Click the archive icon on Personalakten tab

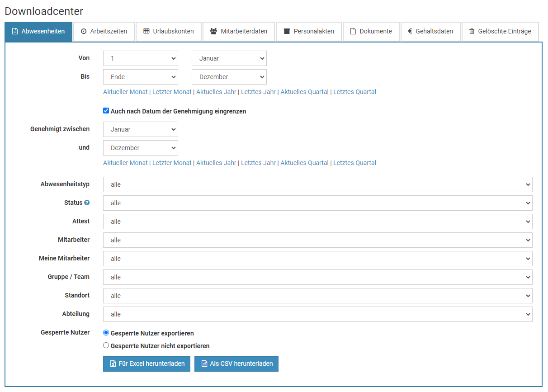pyautogui.click(x=287, y=32)
